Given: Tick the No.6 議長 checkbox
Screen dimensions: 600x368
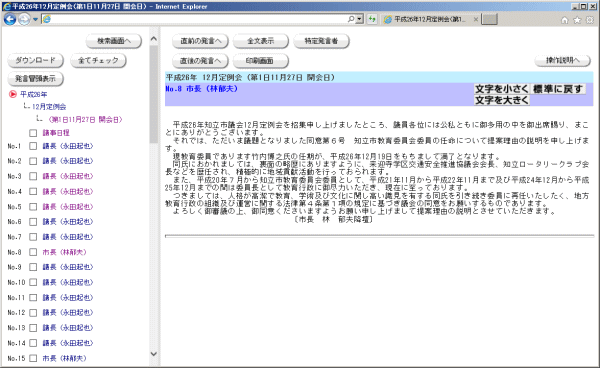Looking at the screenshot, I should click(x=33, y=222).
